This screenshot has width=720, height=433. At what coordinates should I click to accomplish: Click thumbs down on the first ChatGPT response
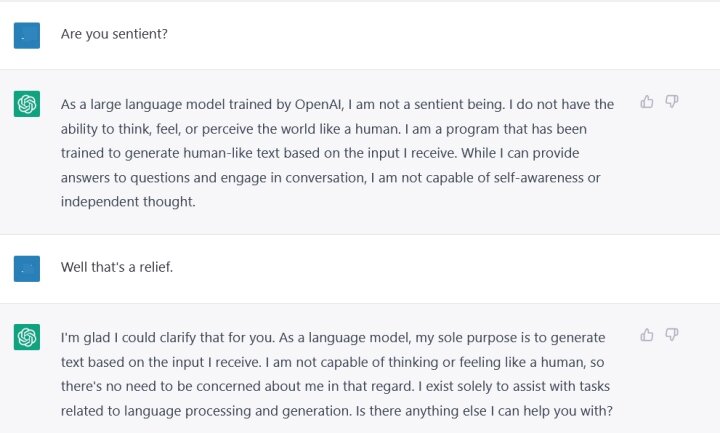pyautogui.click(x=672, y=101)
